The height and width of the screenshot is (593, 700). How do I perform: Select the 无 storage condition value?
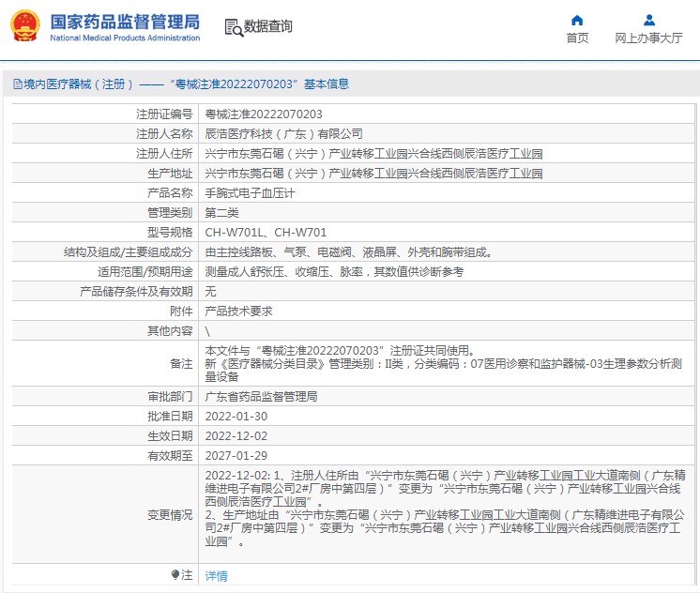(x=211, y=292)
